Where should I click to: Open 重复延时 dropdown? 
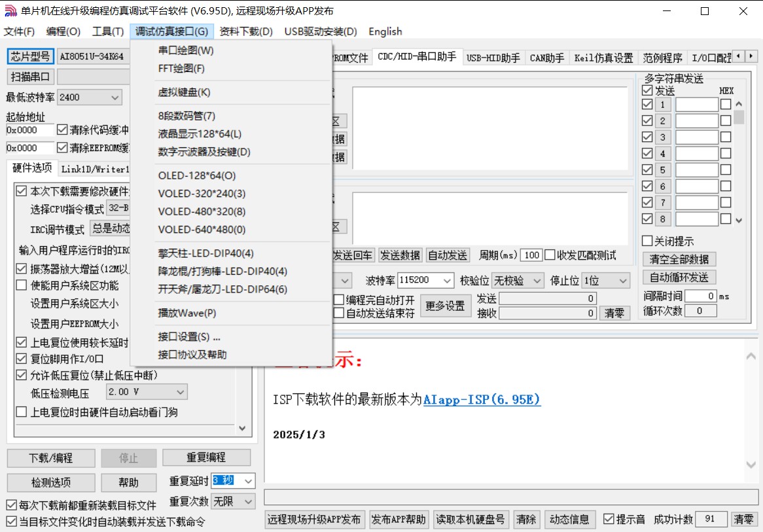coord(233,481)
